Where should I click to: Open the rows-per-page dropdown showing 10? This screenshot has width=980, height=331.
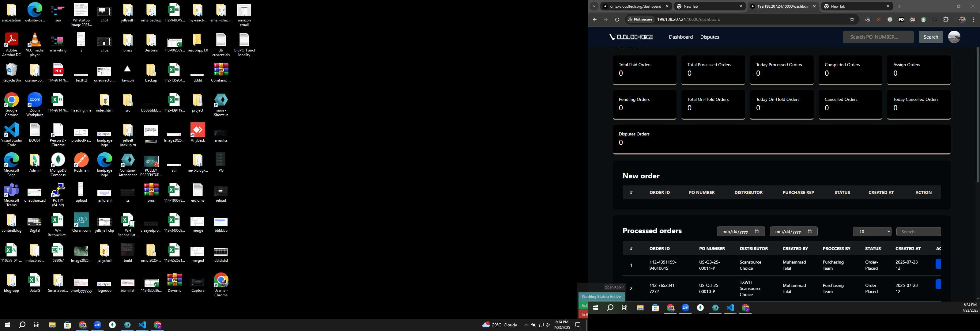coord(872,232)
